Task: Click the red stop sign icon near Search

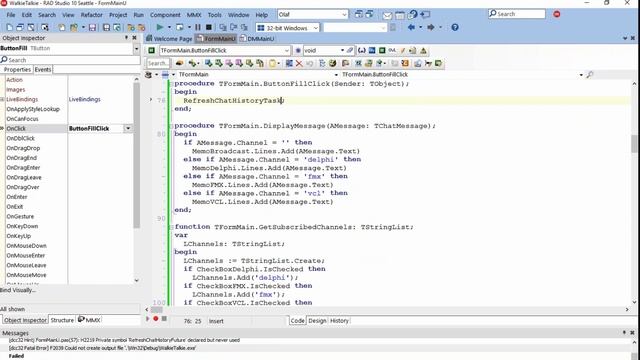Action: (x=557, y=14)
